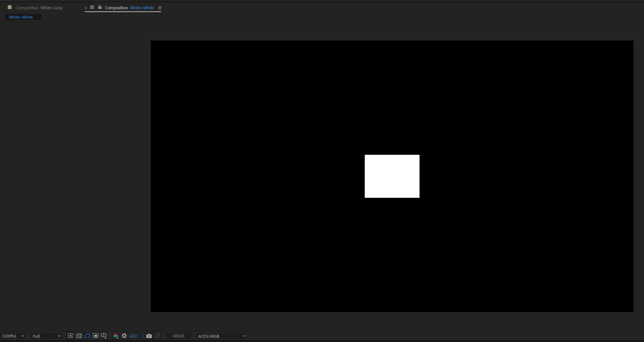The height and width of the screenshot is (342, 644).
Task: Open the ACES/sRGB display dropdown
Action: click(222, 336)
